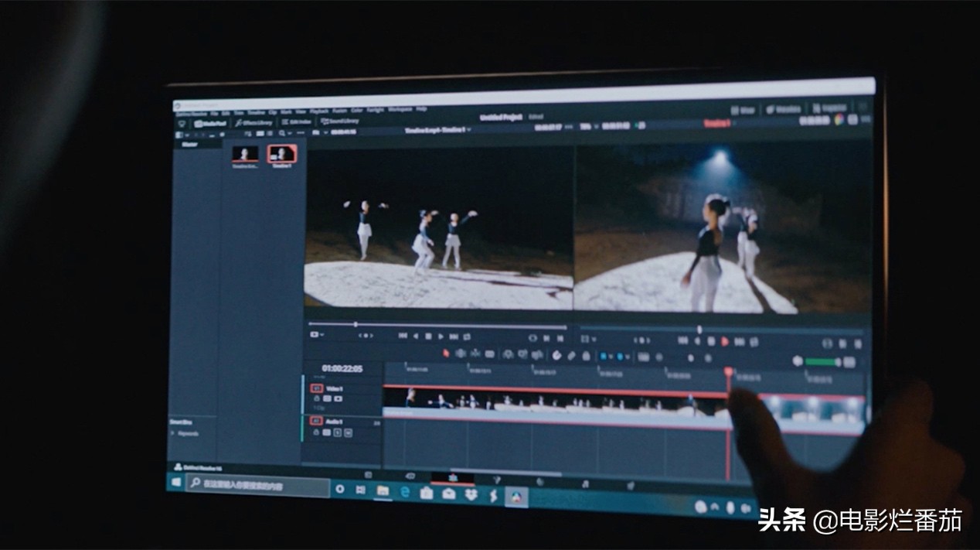The width and height of the screenshot is (980, 550).
Task: Click the Blade edit tool
Action: pyautogui.click(x=489, y=354)
